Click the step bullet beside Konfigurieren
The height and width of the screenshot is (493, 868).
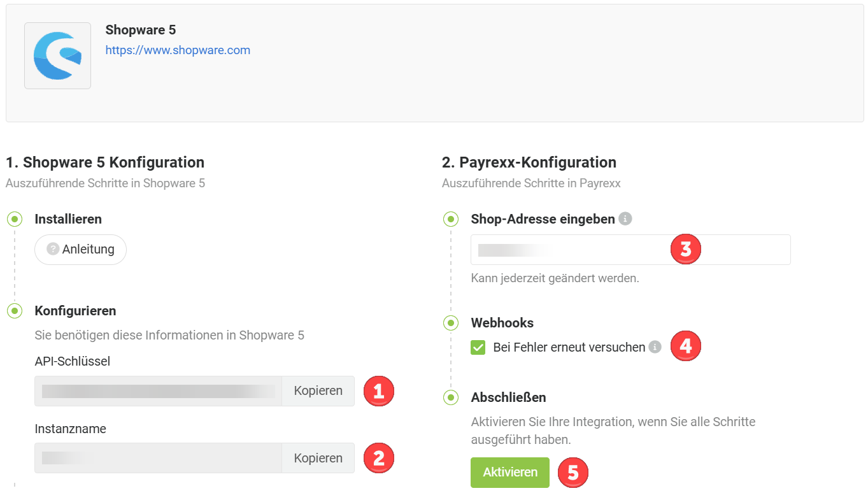point(15,311)
